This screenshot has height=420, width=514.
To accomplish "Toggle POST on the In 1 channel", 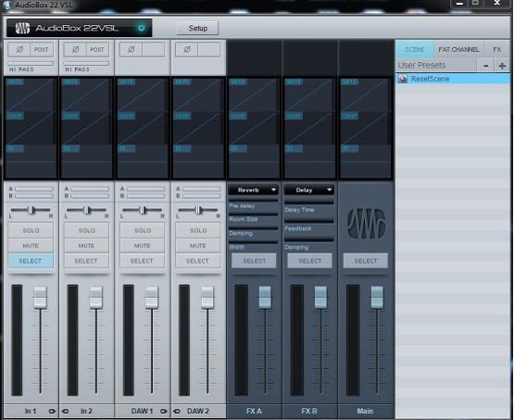I will point(42,49).
